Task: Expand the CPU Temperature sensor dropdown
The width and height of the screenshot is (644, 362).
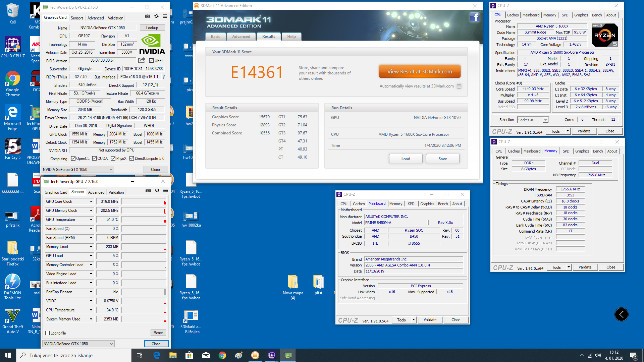Action: [91, 310]
